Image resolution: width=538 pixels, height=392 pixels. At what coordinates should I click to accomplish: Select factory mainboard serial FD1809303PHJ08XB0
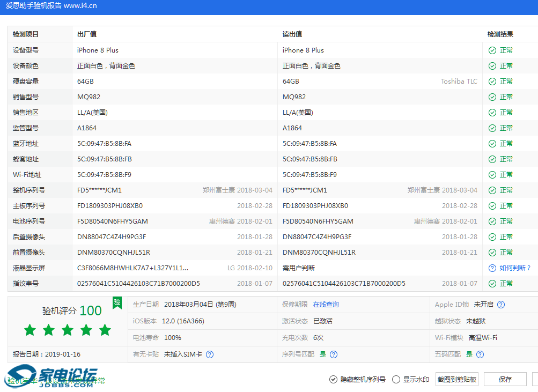click(110, 206)
